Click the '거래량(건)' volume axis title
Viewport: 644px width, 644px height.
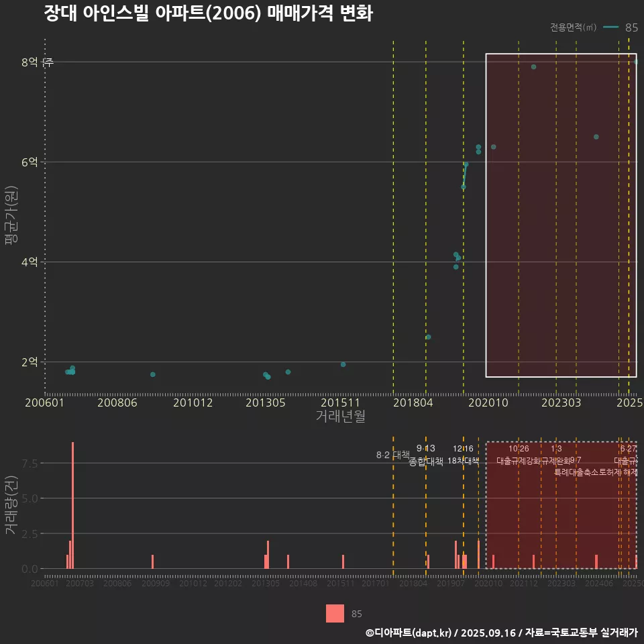click(x=11, y=504)
